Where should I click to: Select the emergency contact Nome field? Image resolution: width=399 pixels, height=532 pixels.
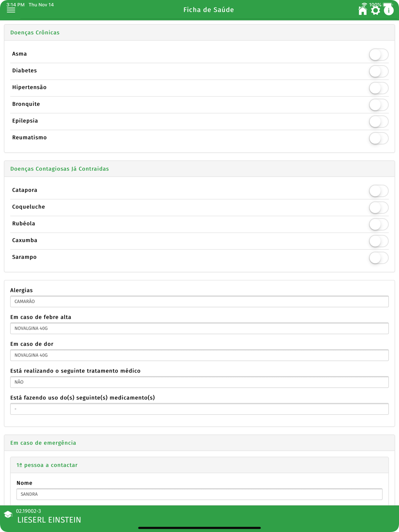199,494
